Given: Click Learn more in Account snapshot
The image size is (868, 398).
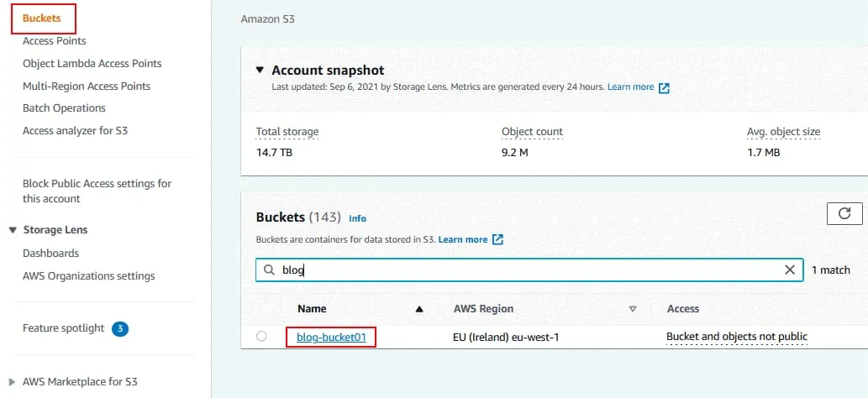Looking at the screenshot, I should click(x=630, y=87).
